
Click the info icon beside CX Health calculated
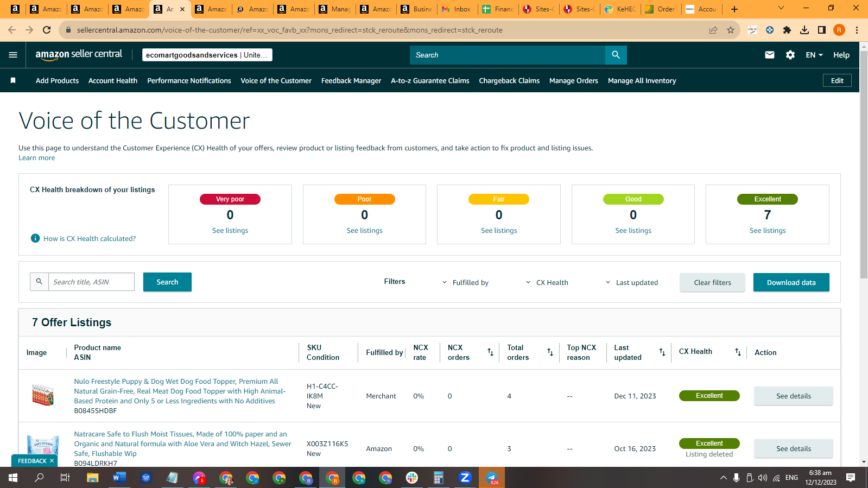(35, 238)
